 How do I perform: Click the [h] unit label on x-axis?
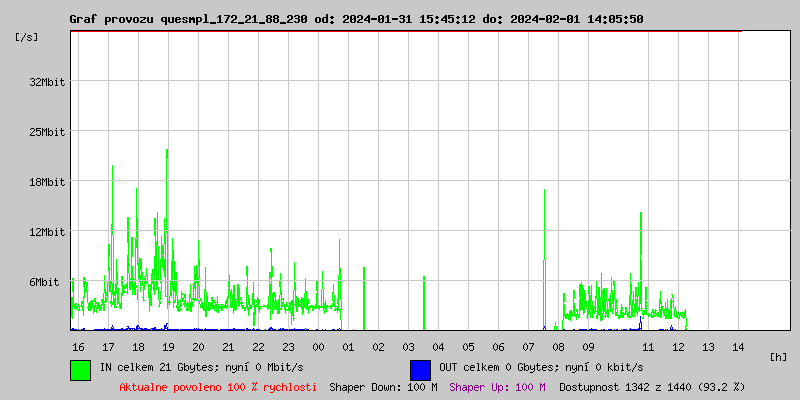[x=779, y=356]
